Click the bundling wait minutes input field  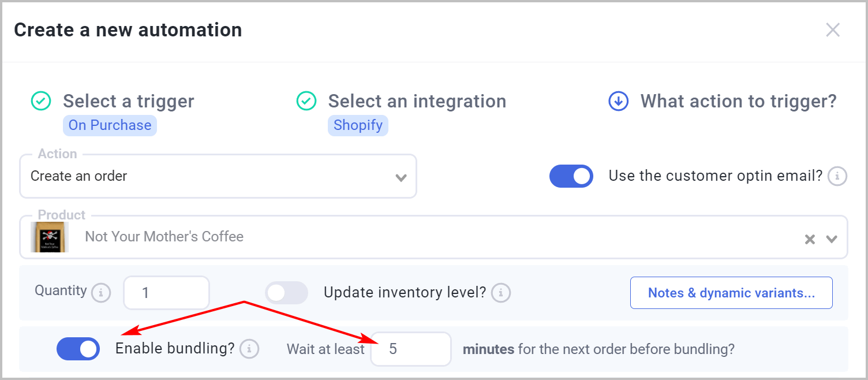point(410,349)
